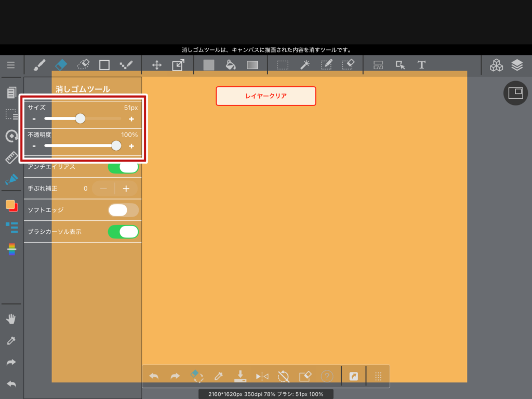Decrease 手ぶれ補正 with minus stepper
Image resolution: width=532 pixels, height=399 pixels.
coord(103,189)
